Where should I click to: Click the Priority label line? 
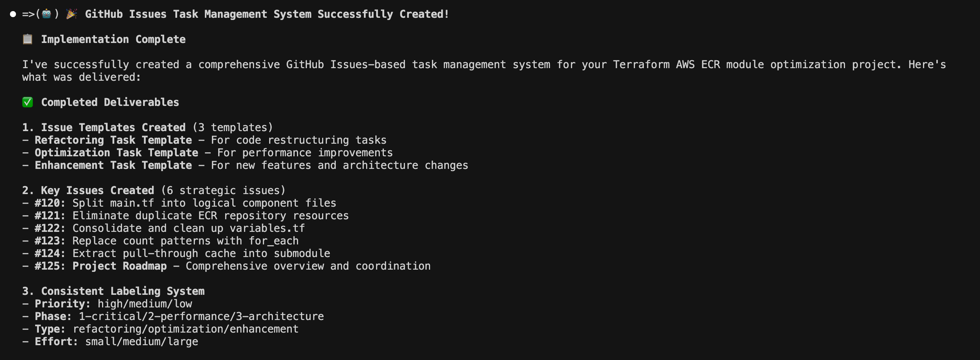click(x=107, y=304)
